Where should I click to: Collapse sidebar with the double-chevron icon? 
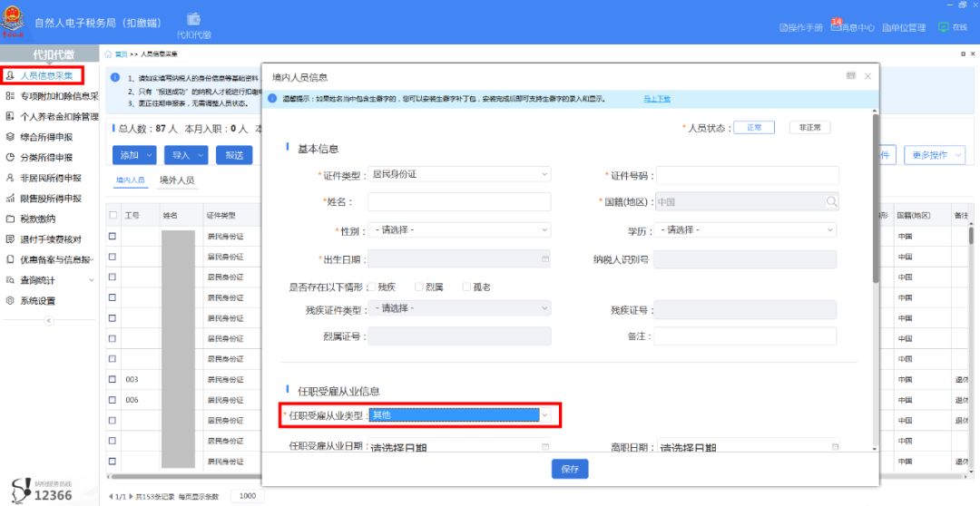(x=49, y=320)
